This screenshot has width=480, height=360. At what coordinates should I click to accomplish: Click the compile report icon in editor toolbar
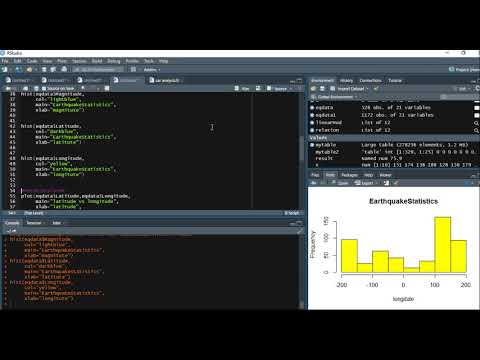point(107,88)
